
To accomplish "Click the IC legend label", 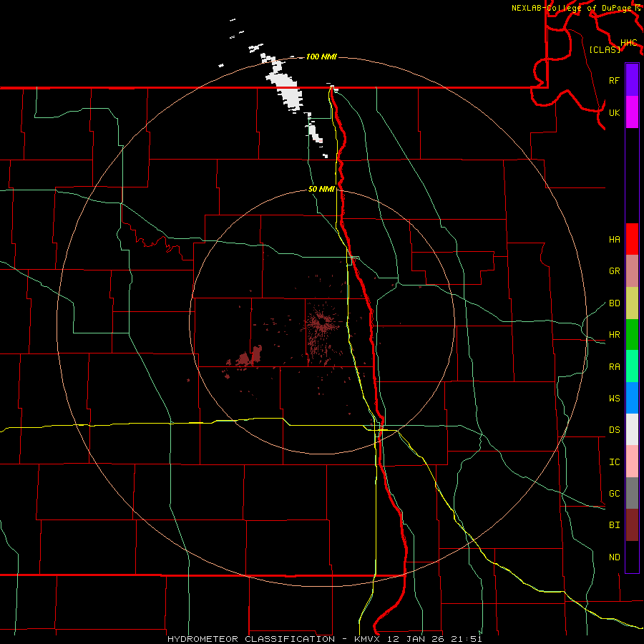I will click(615, 462).
